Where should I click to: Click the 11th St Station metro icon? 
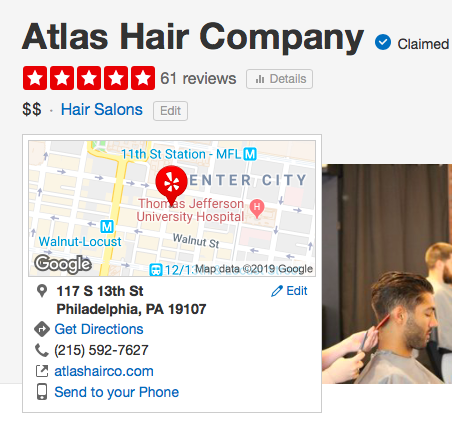250,154
